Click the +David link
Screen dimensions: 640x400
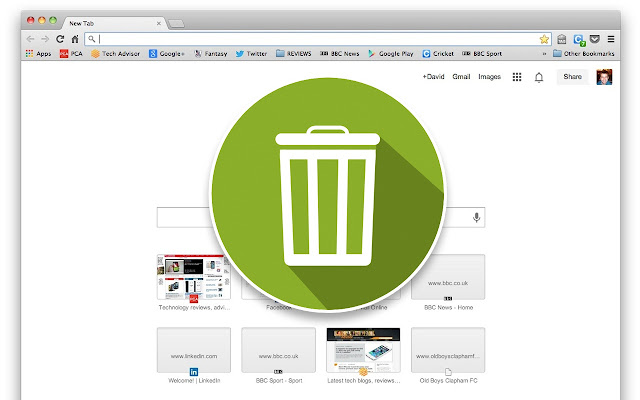tap(433, 77)
